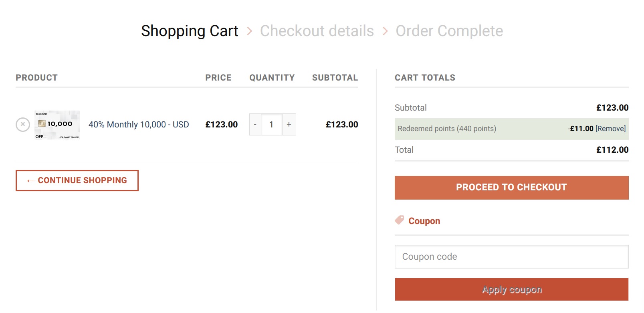Apply the coupon
644x313 pixels.
pos(511,289)
